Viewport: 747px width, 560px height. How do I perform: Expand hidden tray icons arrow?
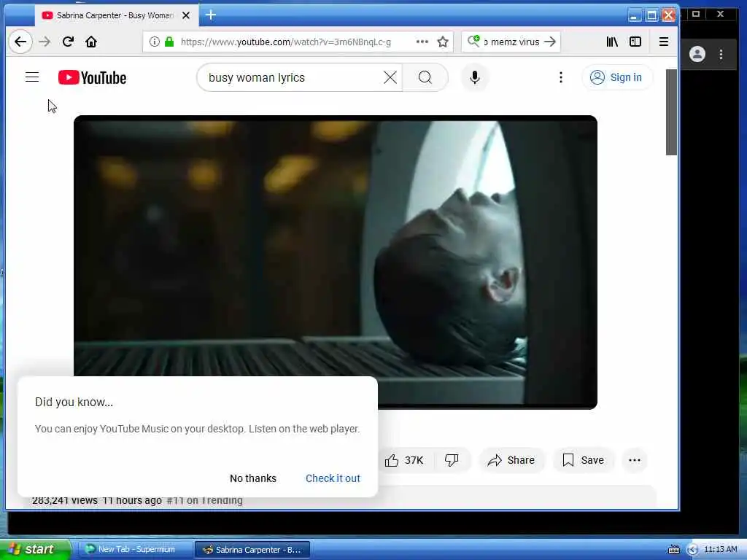tap(692, 550)
